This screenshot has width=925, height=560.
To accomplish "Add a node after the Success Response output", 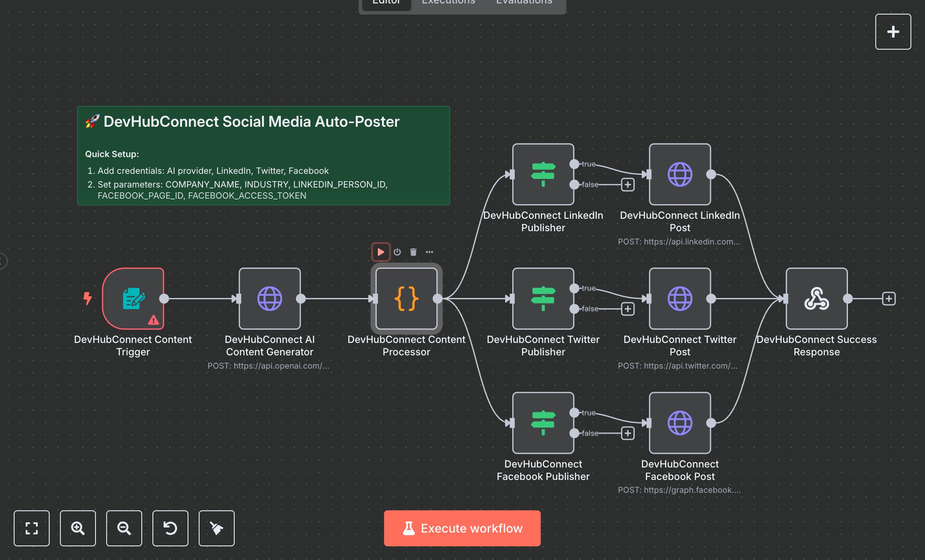I will click(x=888, y=299).
